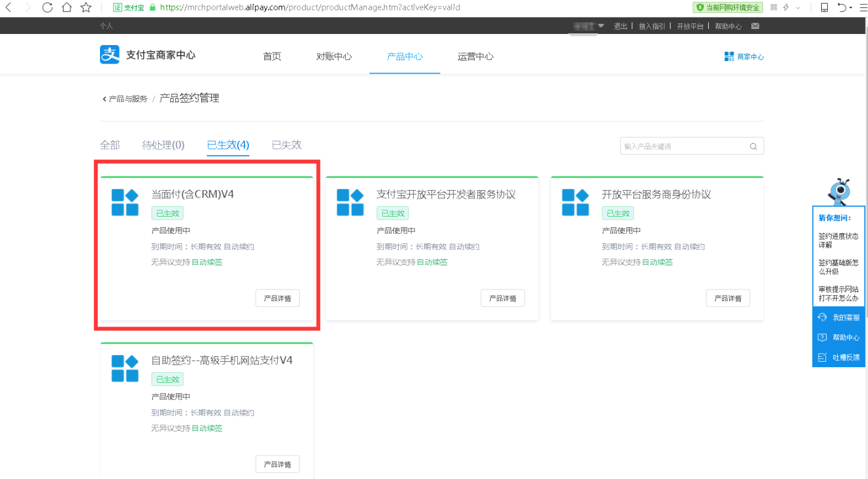Click 自动续签 in 服务商身份协议 card
The width and height of the screenshot is (868, 479).
click(x=657, y=262)
